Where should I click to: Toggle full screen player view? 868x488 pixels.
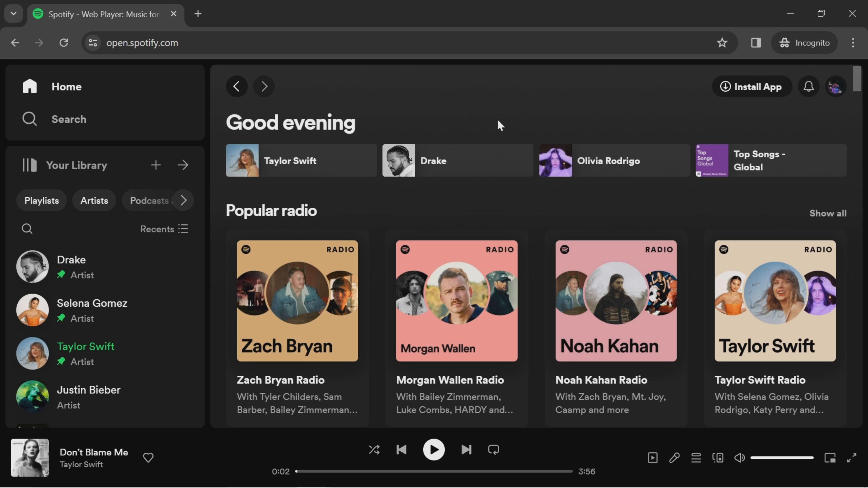point(852,457)
